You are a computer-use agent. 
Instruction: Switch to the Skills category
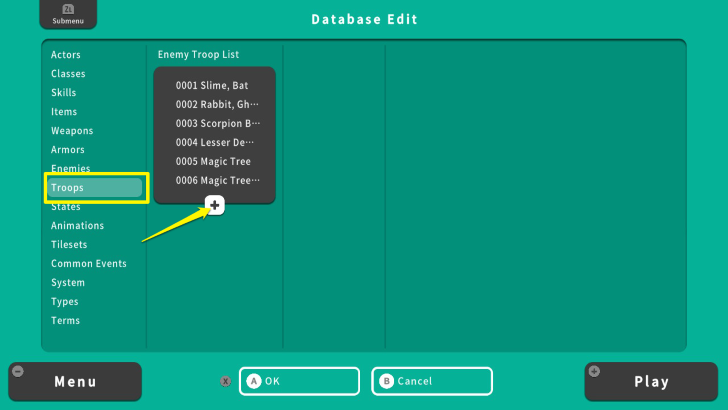(x=64, y=93)
